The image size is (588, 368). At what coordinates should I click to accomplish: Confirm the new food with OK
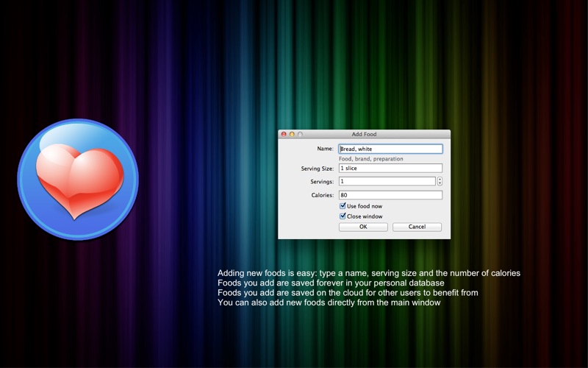363,227
